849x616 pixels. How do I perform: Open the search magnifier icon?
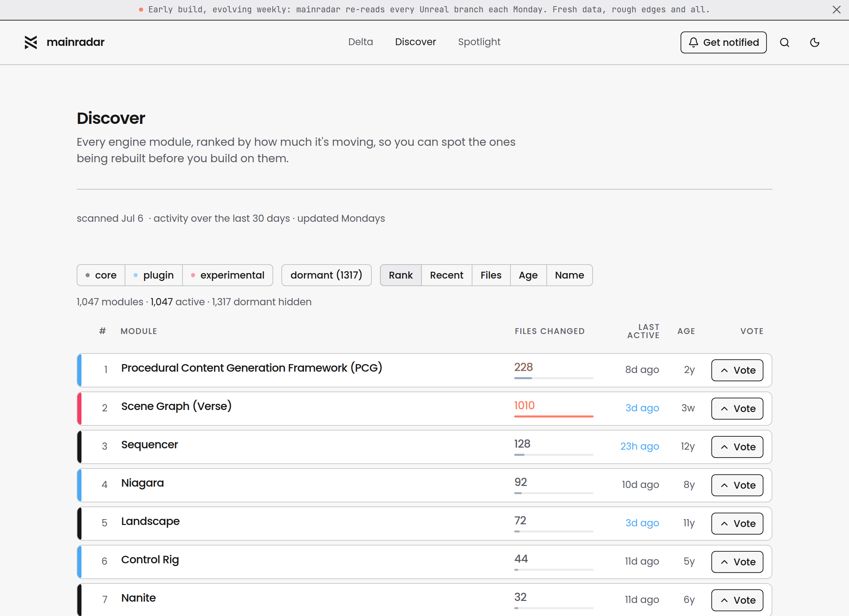click(x=785, y=43)
